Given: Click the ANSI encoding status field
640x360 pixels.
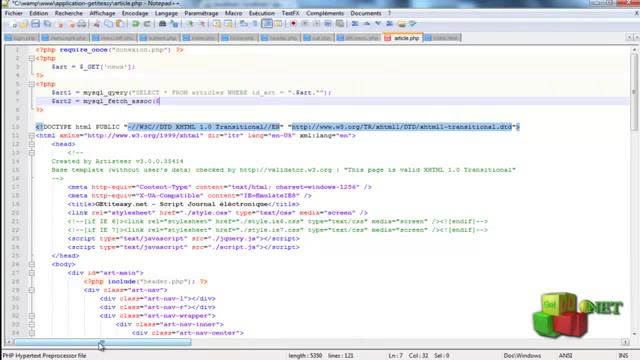Looking at the screenshot, I should (x=565, y=356).
